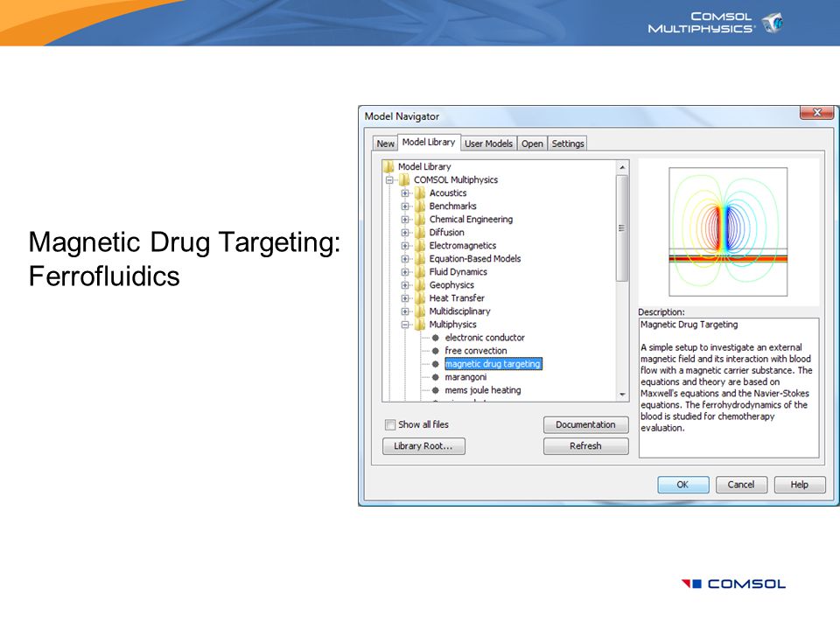Image resolution: width=840 pixels, height=630 pixels.
Task: Expand the Electromagnetics tree node
Action: 405,246
